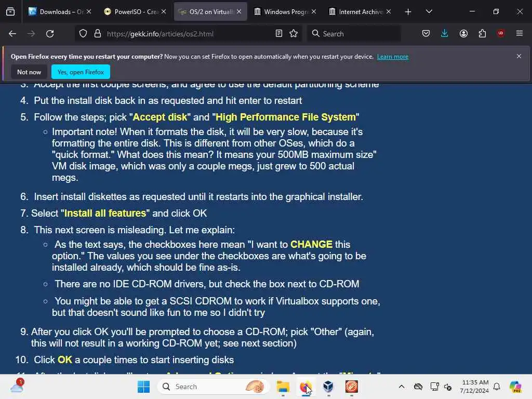Screen dimensions: 532x399
Task: Go back to previous page
Action: [12, 34]
